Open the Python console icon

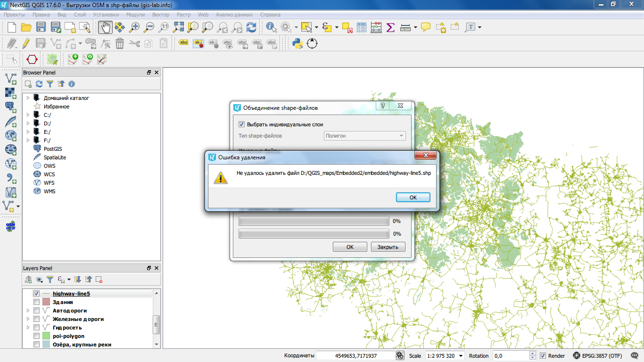point(297,44)
